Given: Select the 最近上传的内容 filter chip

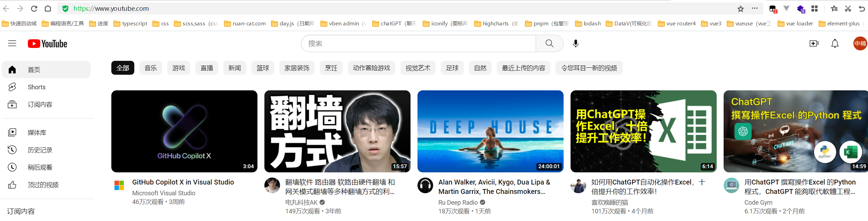Looking at the screenshot, I should pyautogui.click(x=524, y=68).
